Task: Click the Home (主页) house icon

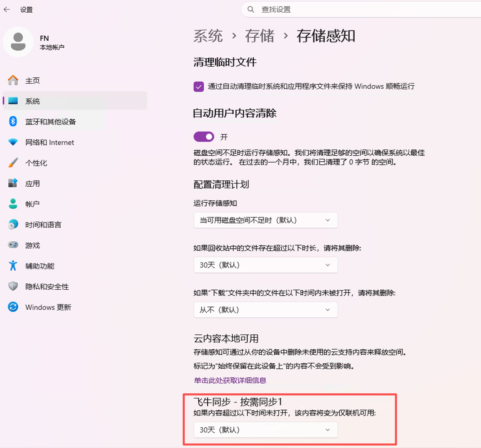Action: tap(13, 80)
